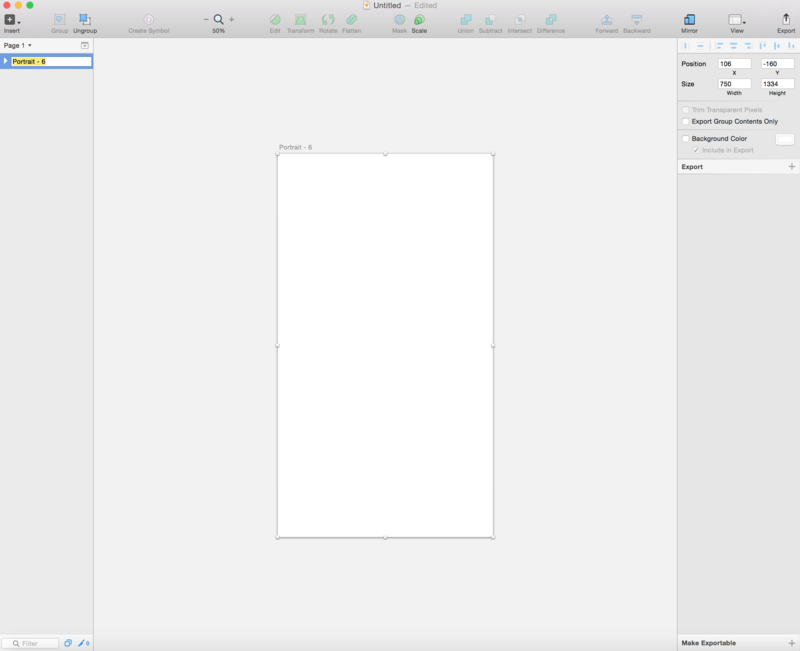800x651 pixels.
Task: Click the Portrait - 6 artboard title
Action: click(295, 147)
